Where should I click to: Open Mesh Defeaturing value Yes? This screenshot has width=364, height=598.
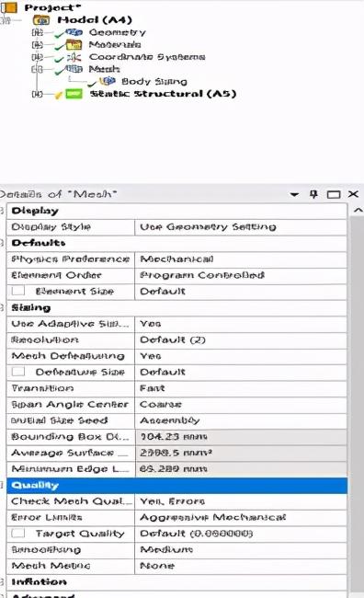point(241,356)
